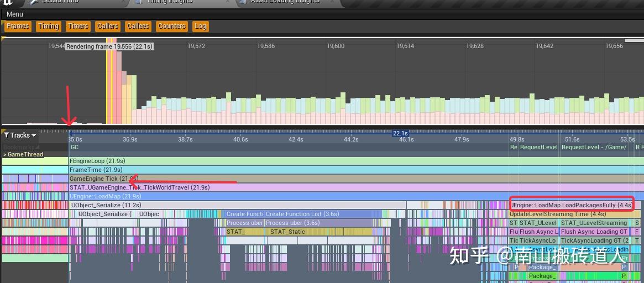This screenshot has height=283, width=644.
Task: Expand the GameThread track header
Action: click(x=23, y=154)
